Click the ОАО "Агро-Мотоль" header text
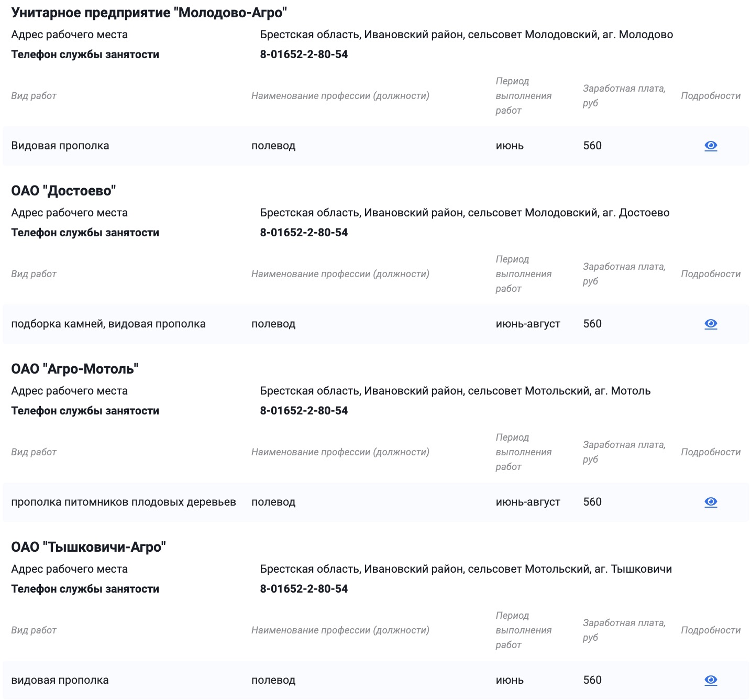751x700 pixels. pyautogui.click(x=75, y=368)
